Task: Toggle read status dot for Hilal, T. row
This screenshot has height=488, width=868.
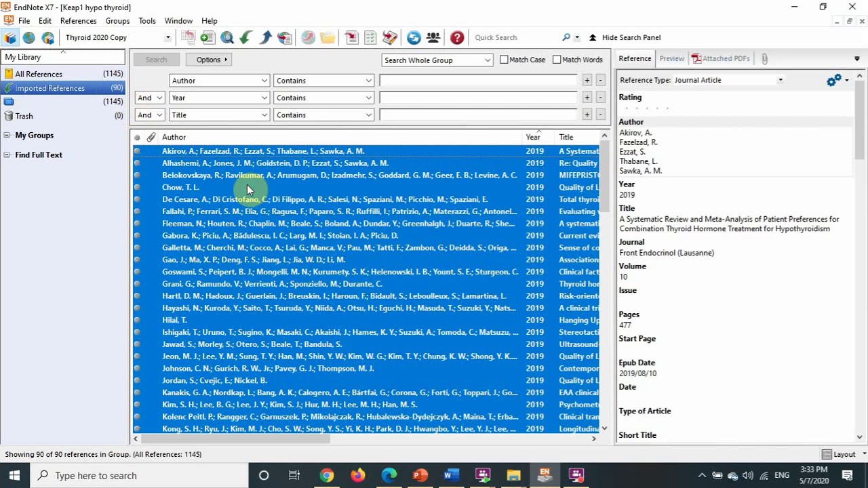Action: pyautogui.click(x=137, y=320)
